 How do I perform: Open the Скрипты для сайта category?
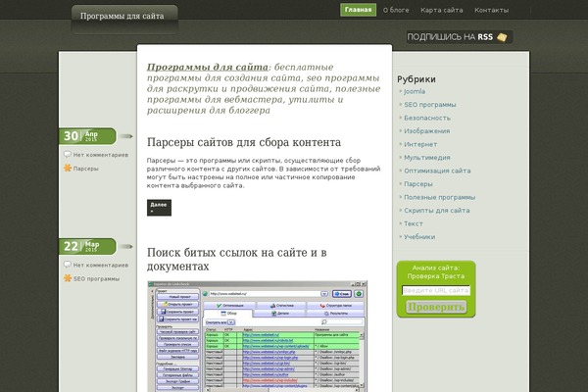pos(436,211)
